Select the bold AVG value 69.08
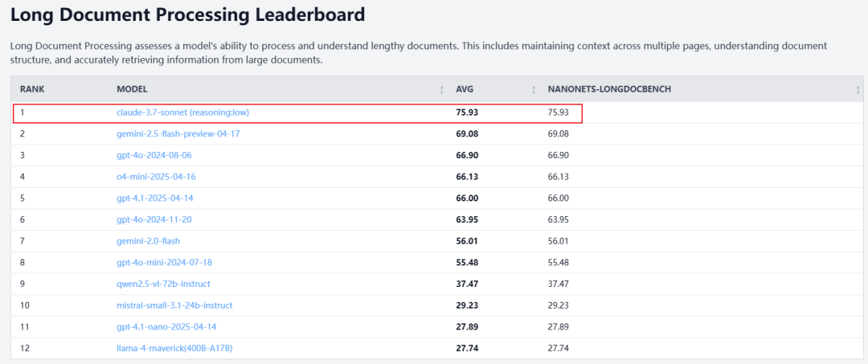 (467, 134)
